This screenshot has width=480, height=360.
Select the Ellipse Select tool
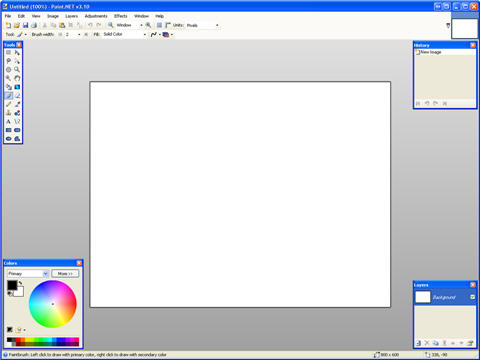click(x=9, y=70)
